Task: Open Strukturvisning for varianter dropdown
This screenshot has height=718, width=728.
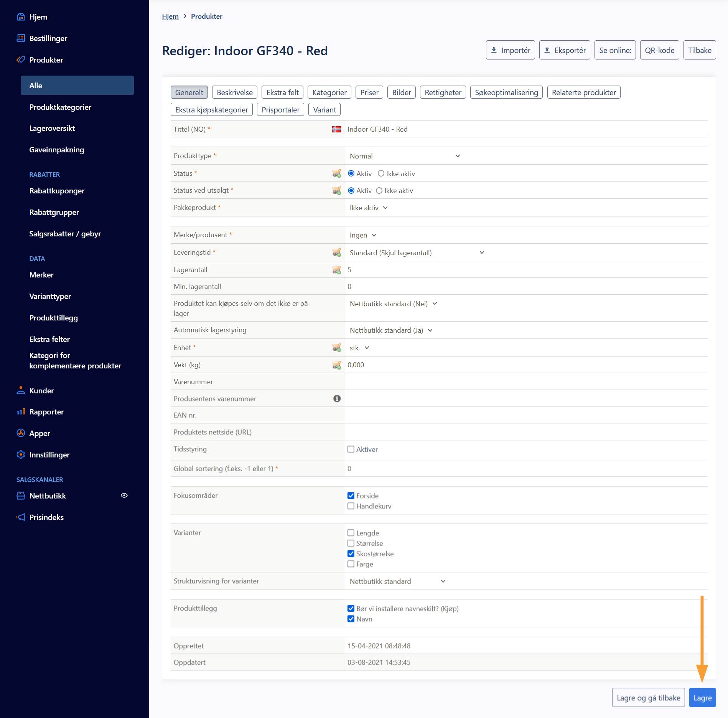Action: 397,581
